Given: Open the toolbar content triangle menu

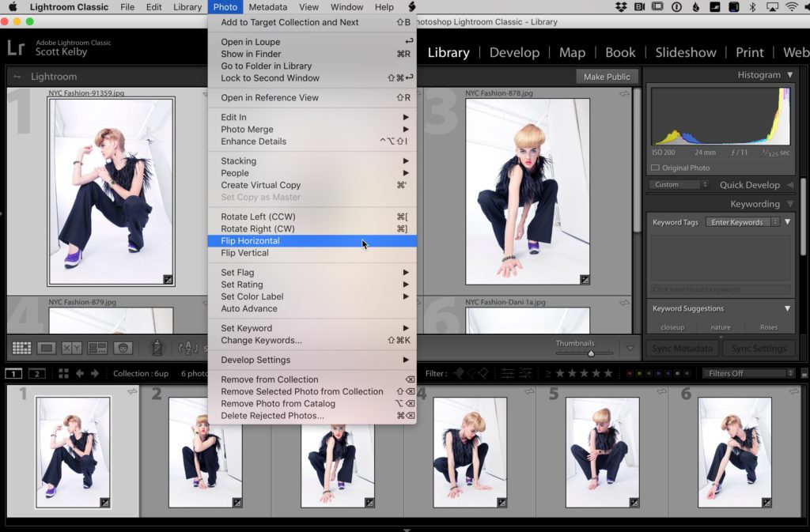Looking at the screenshot, I should (630, 349).
